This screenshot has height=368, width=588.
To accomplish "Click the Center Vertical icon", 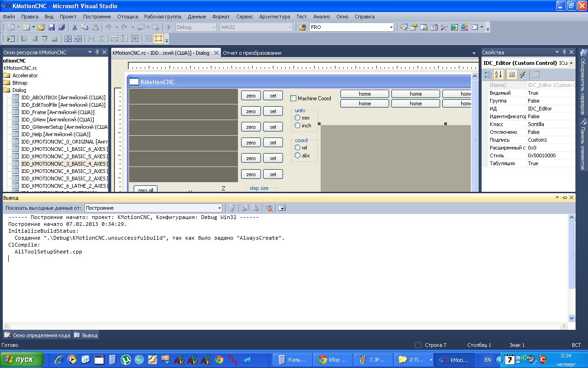I will coord(68,39).
